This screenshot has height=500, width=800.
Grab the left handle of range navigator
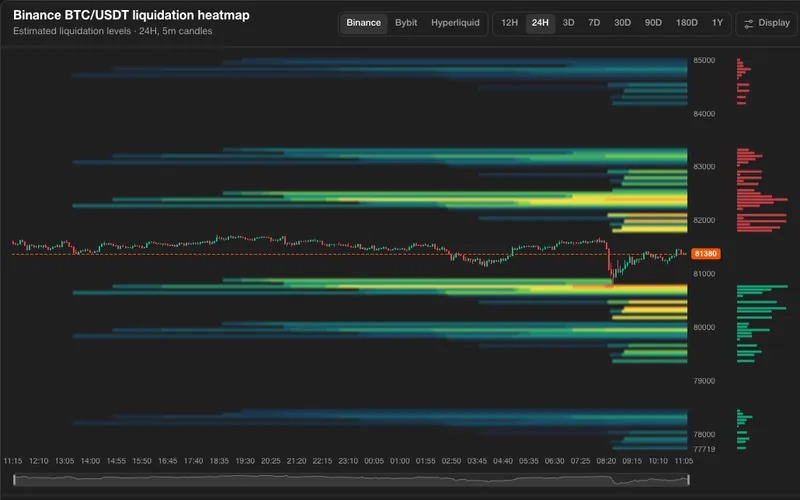click(x=14, y=480)
